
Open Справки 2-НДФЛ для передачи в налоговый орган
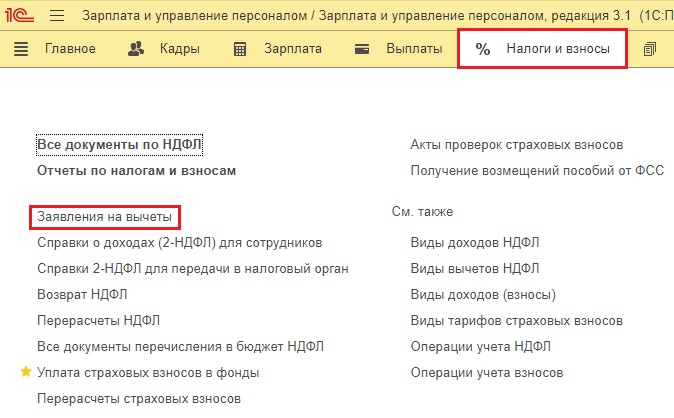point(193,269)
